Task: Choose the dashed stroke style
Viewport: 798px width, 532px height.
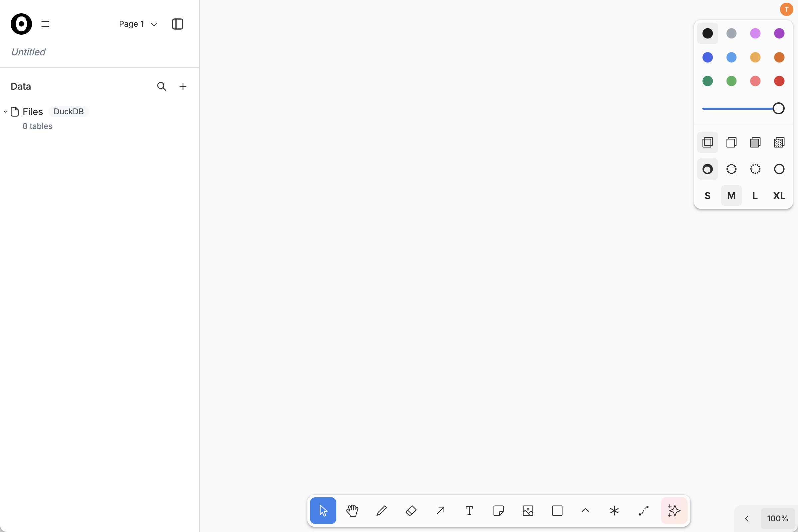Action: [x=731, y=169]
